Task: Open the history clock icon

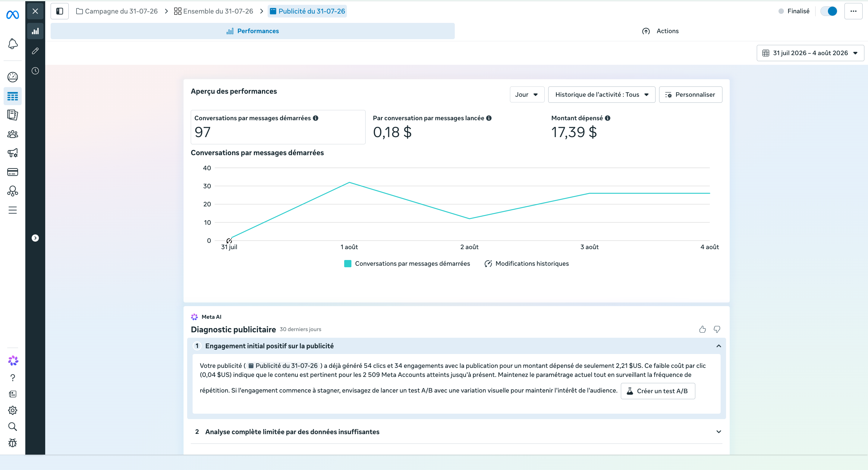Action: (x=35, y=71)
